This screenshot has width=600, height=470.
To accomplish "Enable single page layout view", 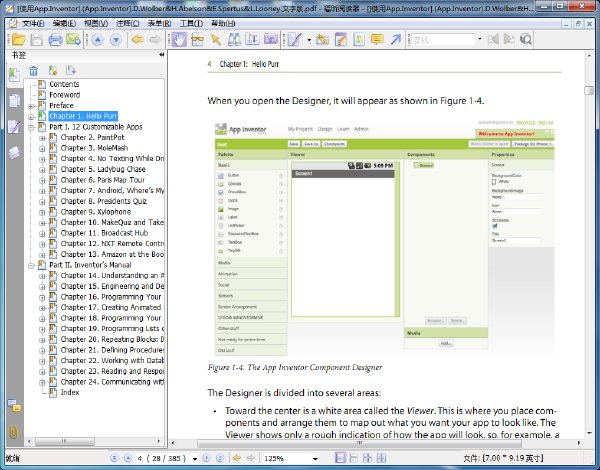I will coord(340,458).
